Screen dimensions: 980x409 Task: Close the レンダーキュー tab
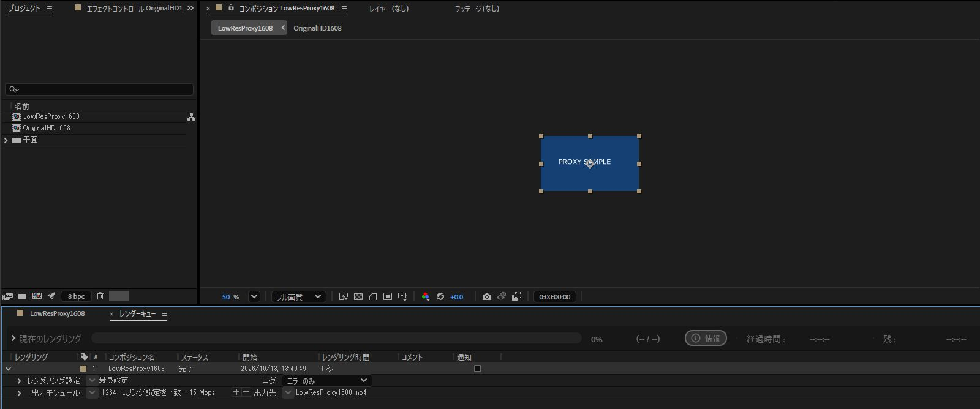pos(111,314)
